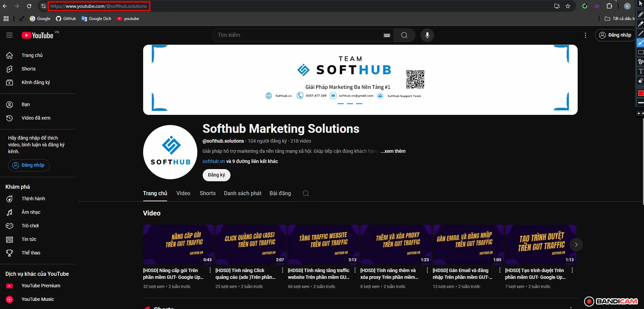Screen dimensions: 644x309
Task: Switch to the channel Video tab
Action: coord(183,193)
